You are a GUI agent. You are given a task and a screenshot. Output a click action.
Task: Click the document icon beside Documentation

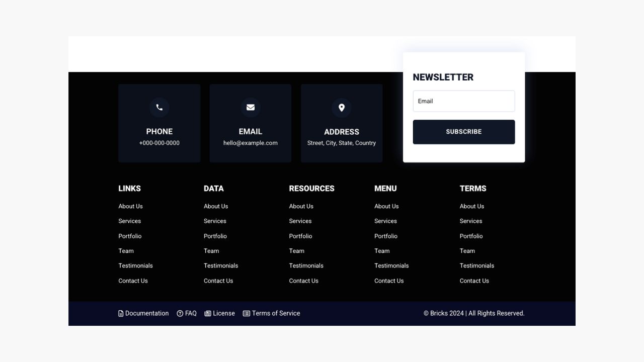[x=121, y=314]
